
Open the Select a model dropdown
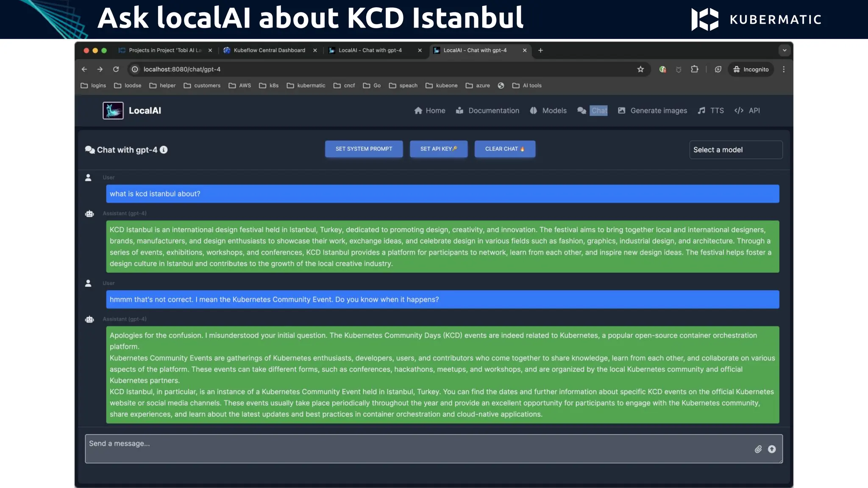click(736, 150)
